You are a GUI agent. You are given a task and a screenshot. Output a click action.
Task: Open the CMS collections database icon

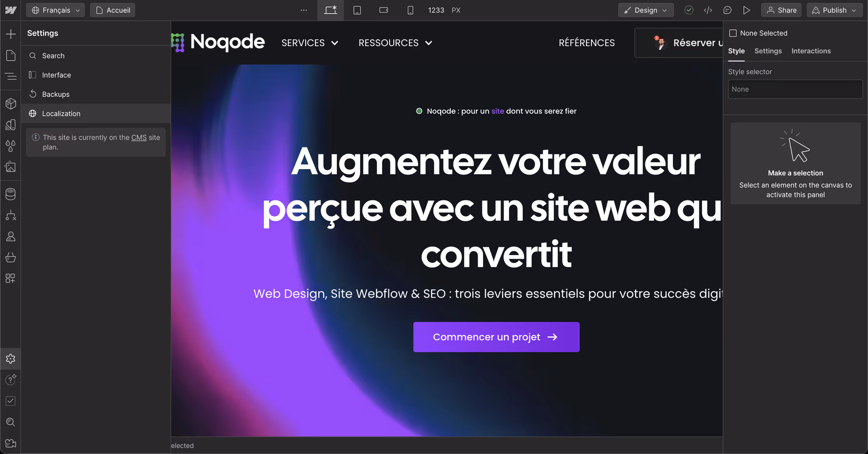tap(10, 194)
